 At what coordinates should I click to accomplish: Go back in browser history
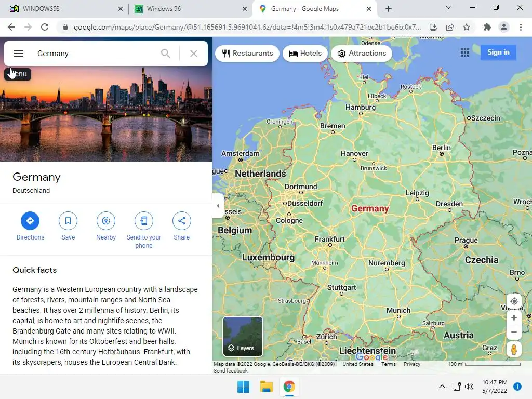[x=11, y=27]
